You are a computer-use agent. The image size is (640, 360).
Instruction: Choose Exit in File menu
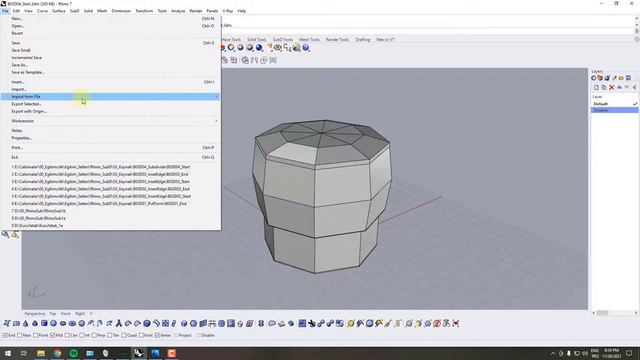tap(15, 158)
